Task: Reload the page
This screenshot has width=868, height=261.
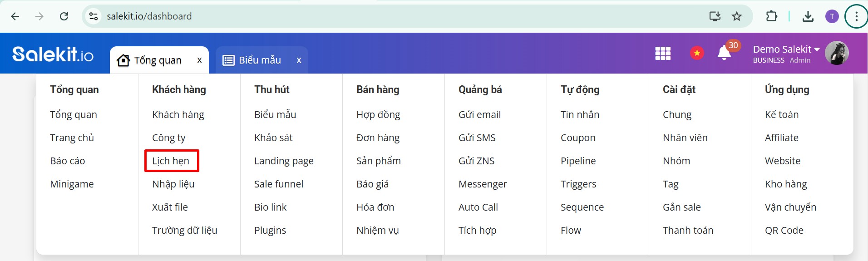Action: [64, 16]
